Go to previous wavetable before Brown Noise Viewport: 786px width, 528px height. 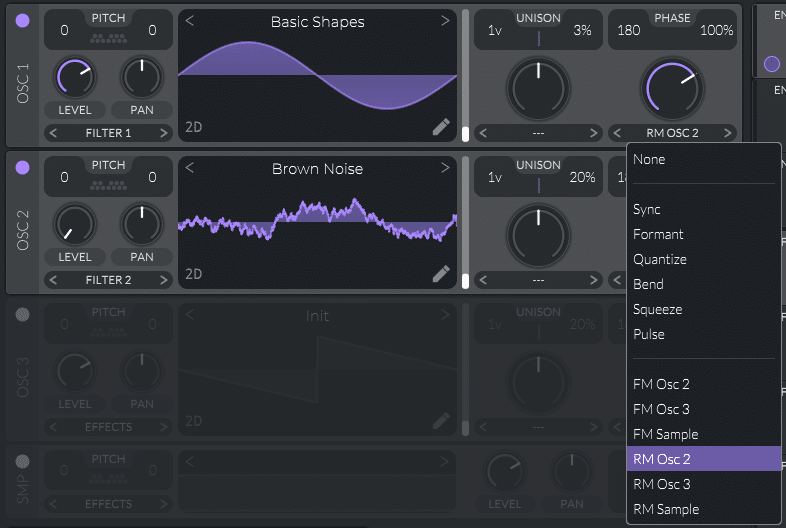click(x=189, y=167)
